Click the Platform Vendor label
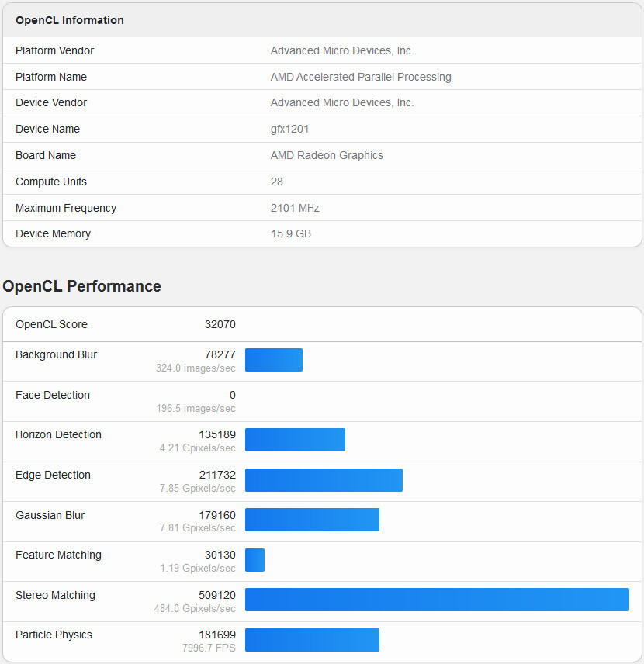Screen dimensions: 644x664 point(54,50)
